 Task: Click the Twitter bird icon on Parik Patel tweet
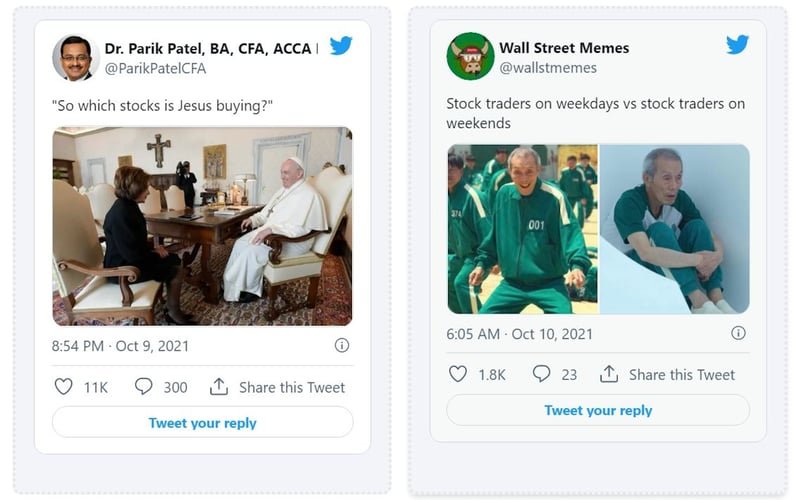coord(341,46)
